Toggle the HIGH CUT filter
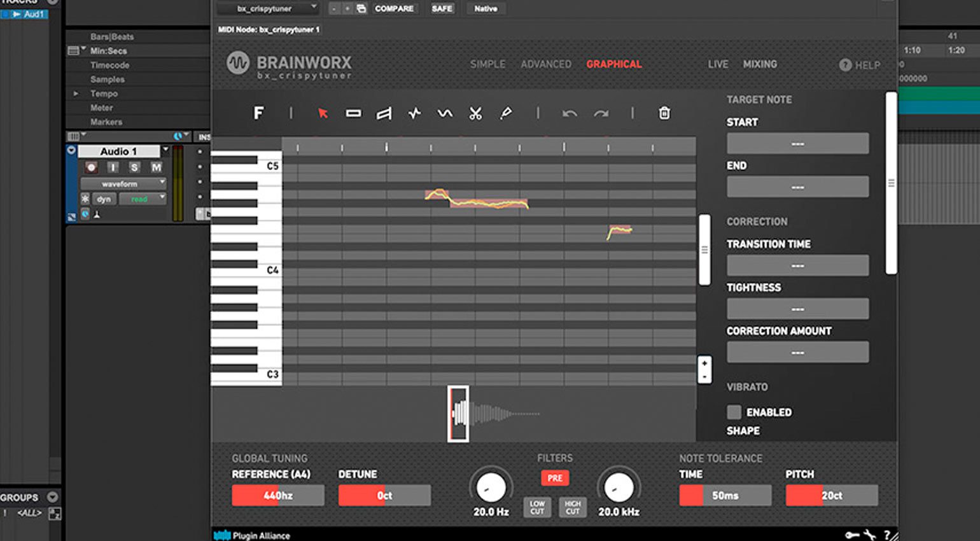 (x=573, y=507)
